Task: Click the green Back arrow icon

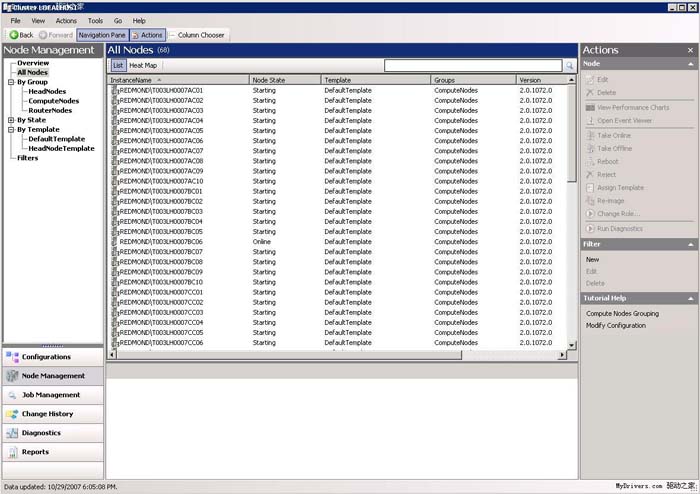Action: point(13,35)
